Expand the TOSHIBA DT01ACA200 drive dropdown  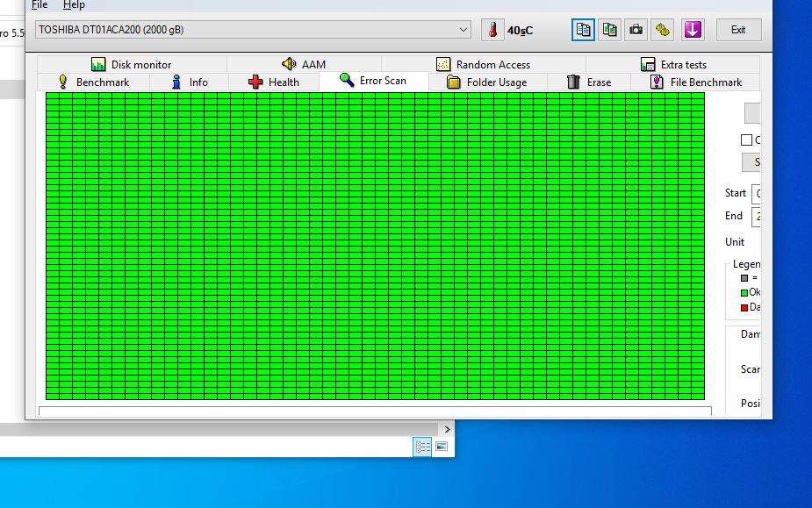463,30
